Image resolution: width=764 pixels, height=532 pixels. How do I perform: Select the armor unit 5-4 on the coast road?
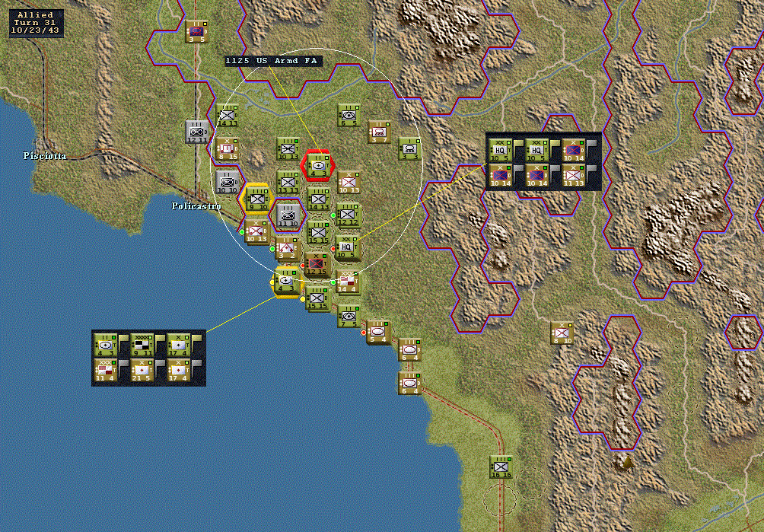377,332
